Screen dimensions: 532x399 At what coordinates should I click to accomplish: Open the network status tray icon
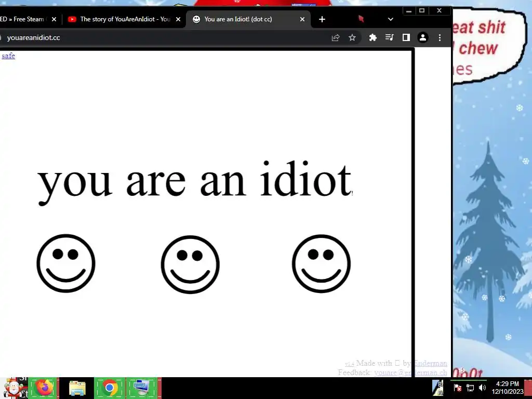pyautogui.click(x=470, y=388)
